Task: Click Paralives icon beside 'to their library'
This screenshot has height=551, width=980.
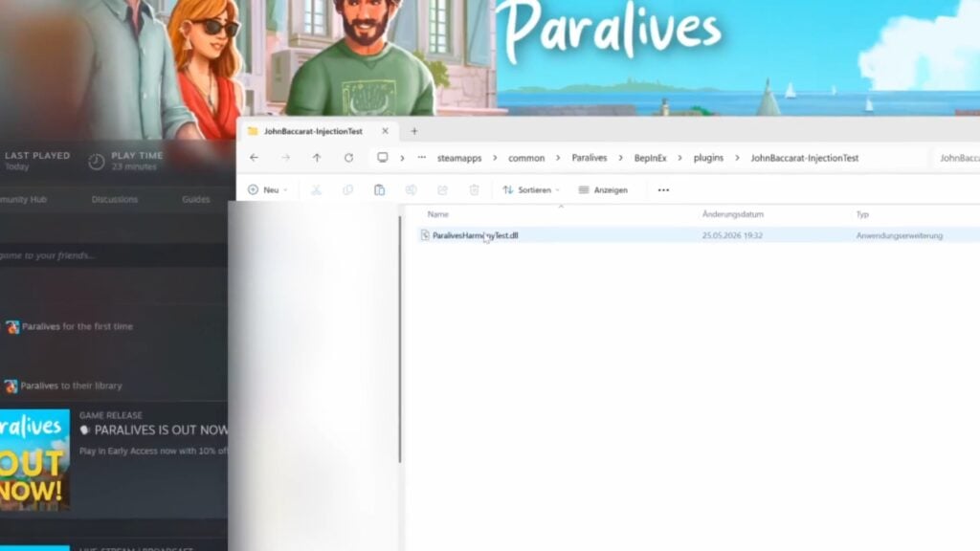Action: coord(11,386)
